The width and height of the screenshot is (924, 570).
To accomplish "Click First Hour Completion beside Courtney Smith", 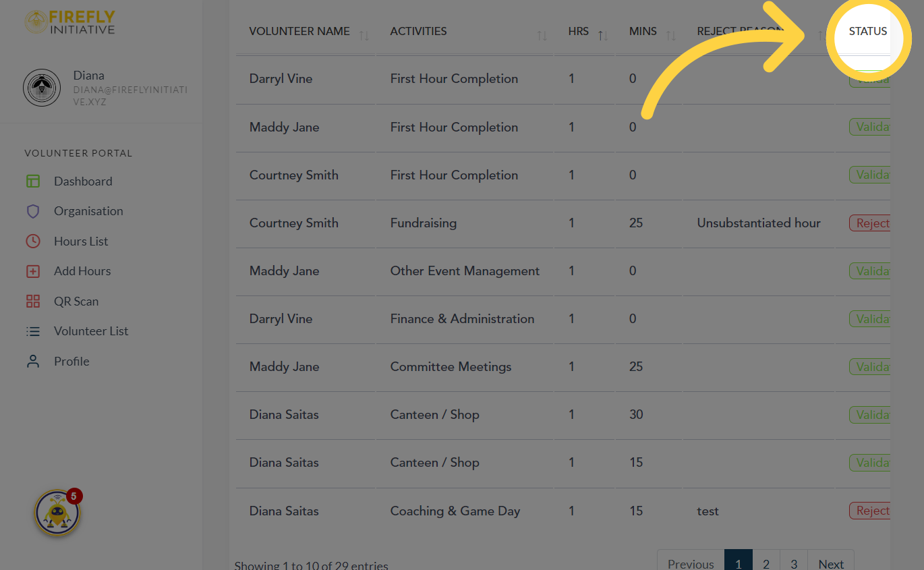I will click(455, 175).
